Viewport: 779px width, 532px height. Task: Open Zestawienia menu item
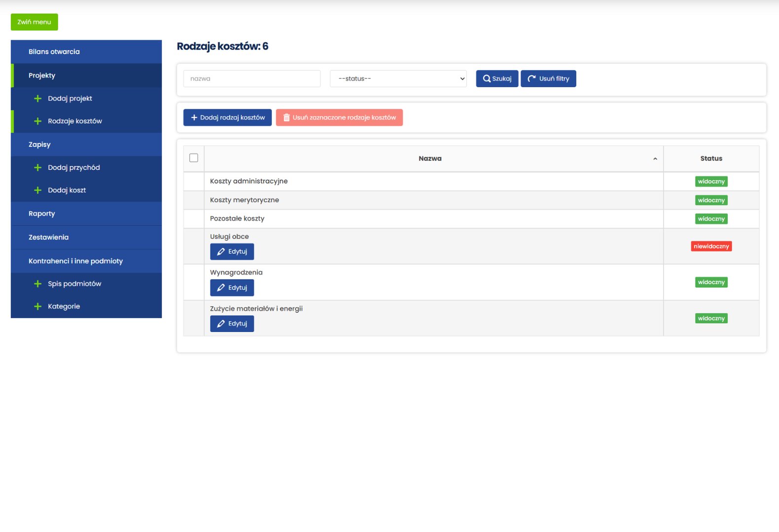[x=48, y=237]
